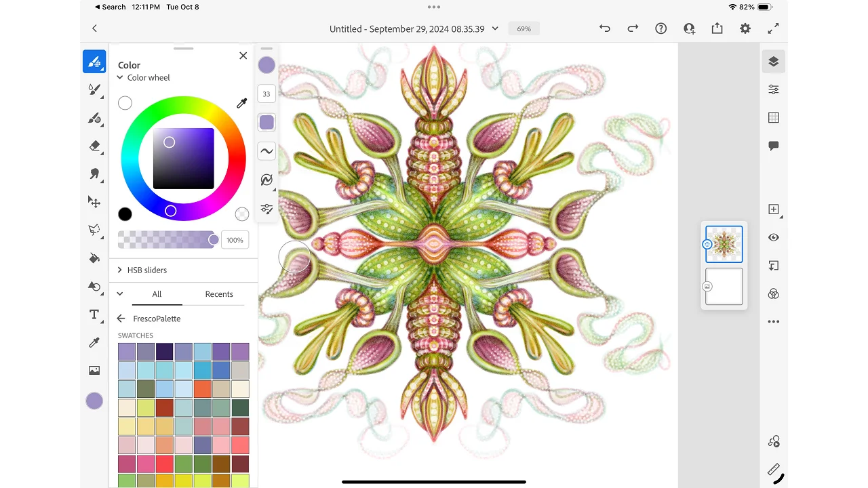Open app settings gear
The image size is (868, 488).
point(745,28)
